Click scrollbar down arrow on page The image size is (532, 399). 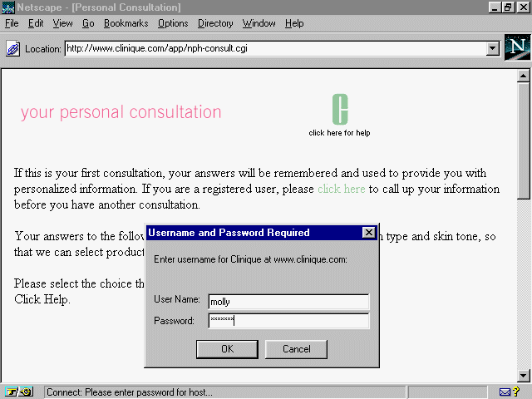click(x=524, y=375)
